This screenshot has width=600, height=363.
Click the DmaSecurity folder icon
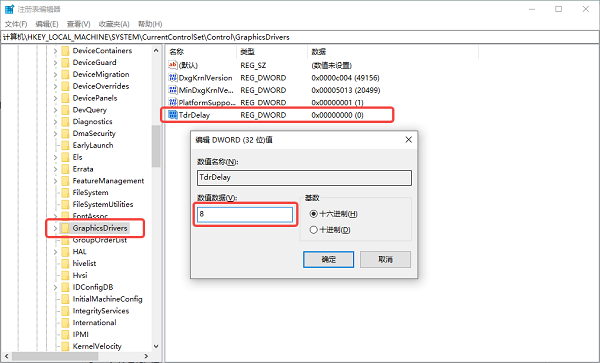click(65, 133)
